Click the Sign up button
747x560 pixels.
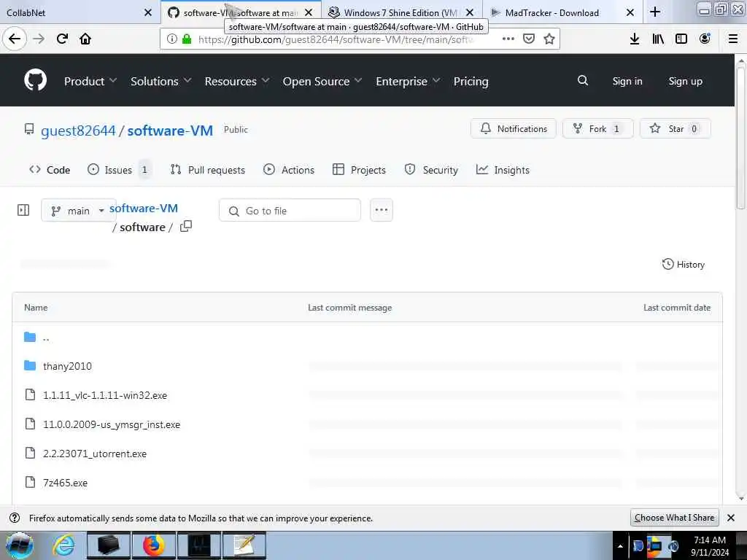685,81
